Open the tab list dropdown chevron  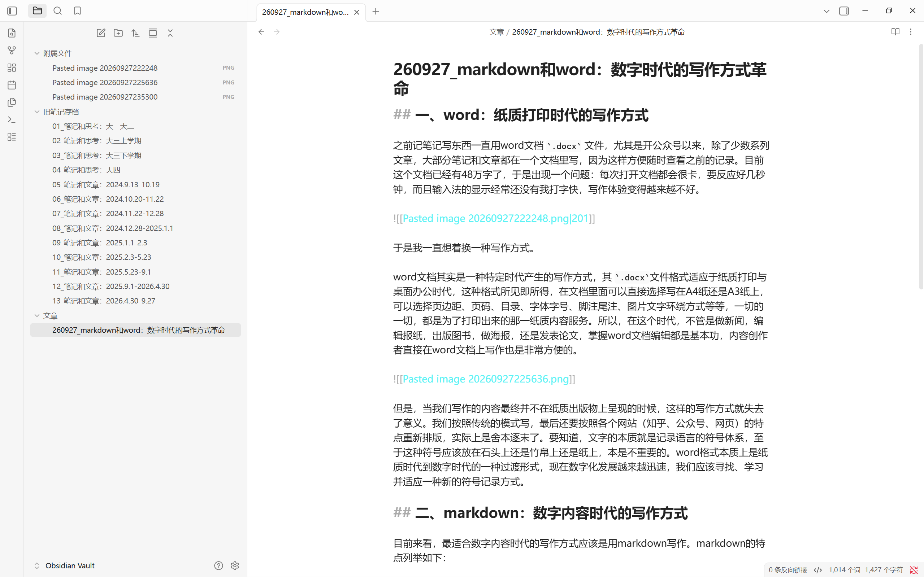pos(827,11)
